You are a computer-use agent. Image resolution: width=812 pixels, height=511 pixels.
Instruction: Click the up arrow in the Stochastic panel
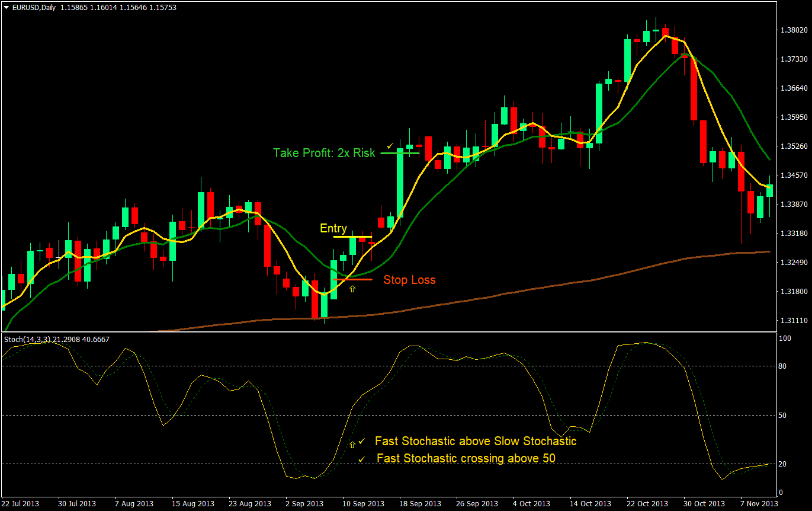352,444
